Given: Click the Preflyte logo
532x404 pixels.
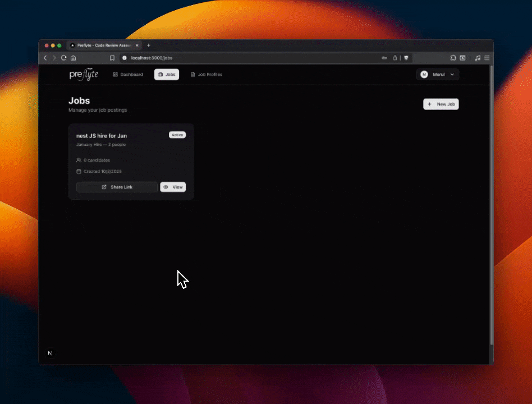Looking at the screenshot, I should pyautogui.click(x=83, y=75).
